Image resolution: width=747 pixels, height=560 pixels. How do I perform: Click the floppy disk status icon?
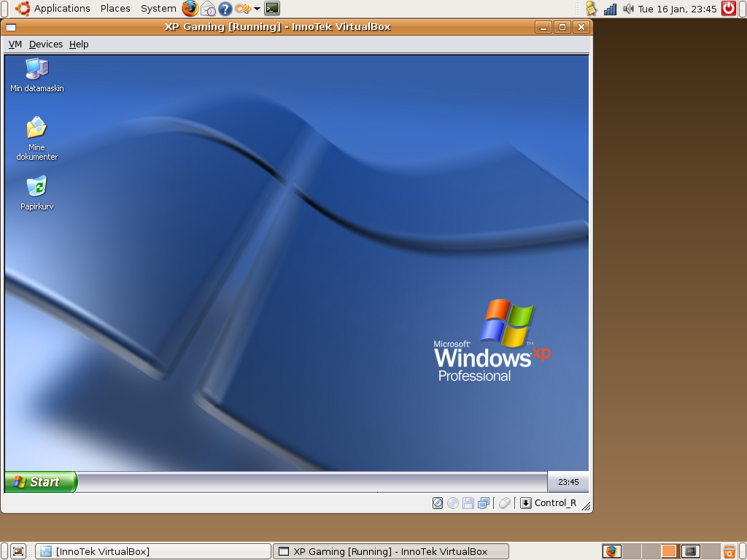coord(468,503)
